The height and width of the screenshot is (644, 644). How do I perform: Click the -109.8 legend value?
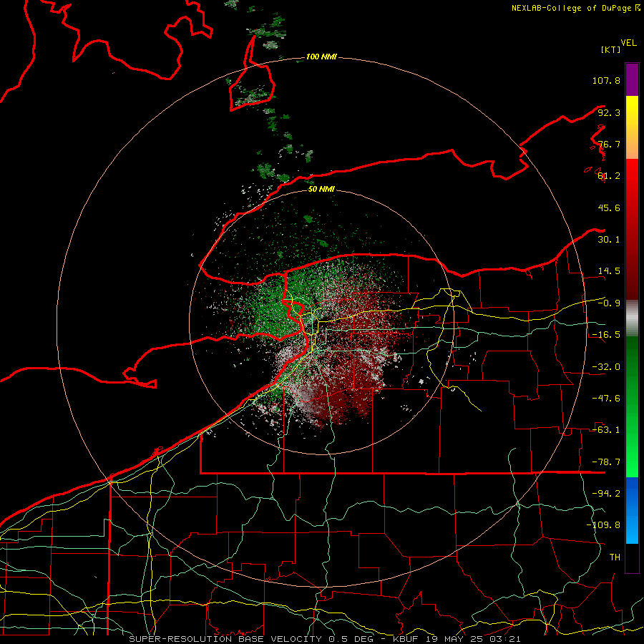[x=603, y=525]
